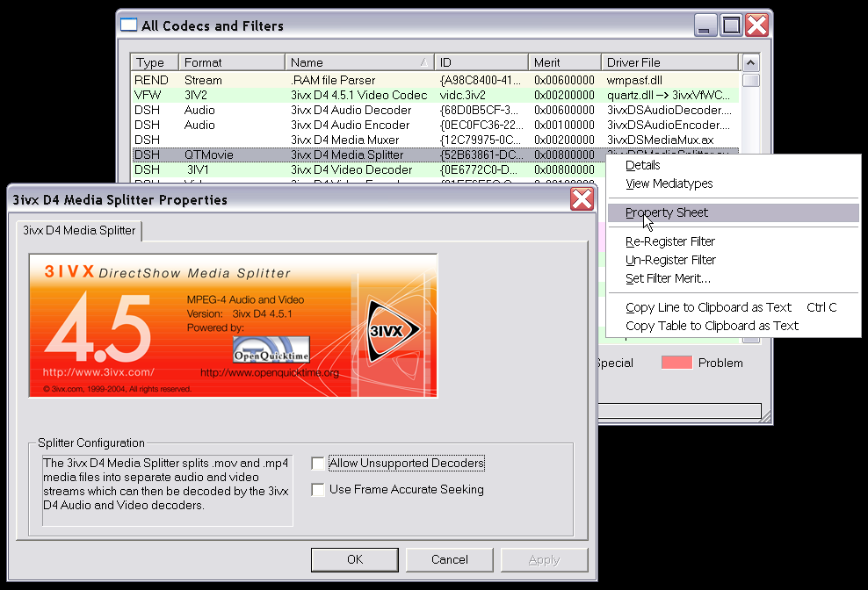
Task: Select the 3ivx D4 Video Decoder row
Action: 369,170
